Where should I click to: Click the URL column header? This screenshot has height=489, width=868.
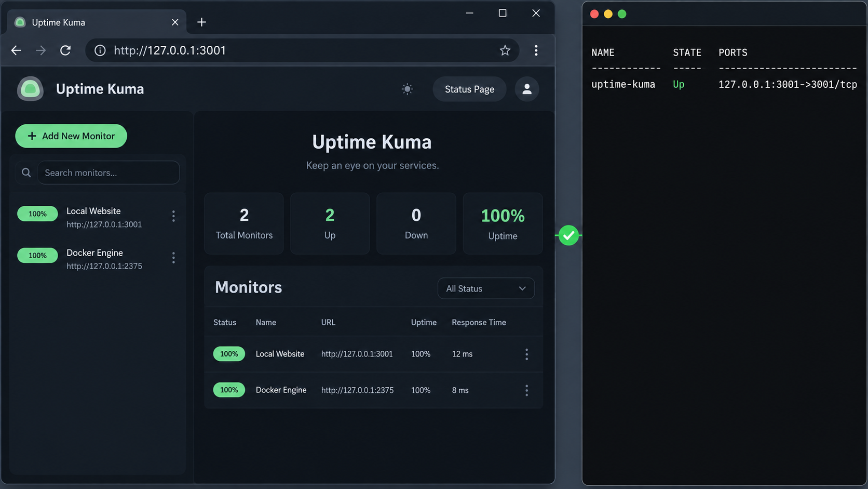pyautogui.click(x=328, y=322)
